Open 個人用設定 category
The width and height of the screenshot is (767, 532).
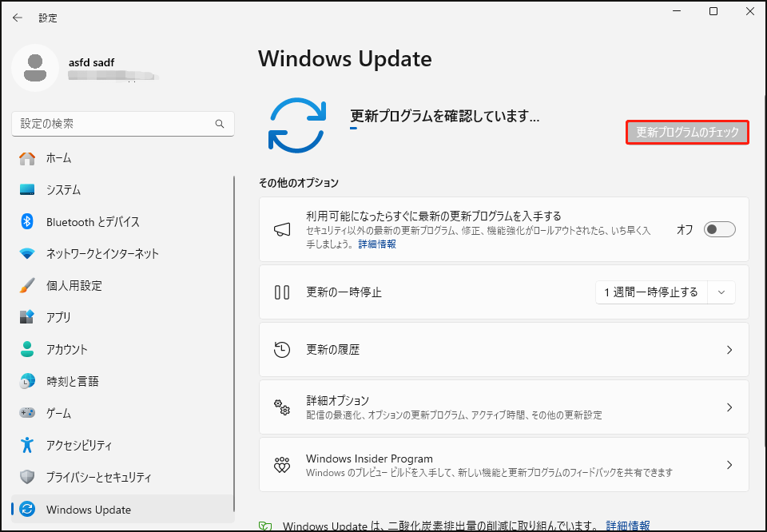click(122, 285)
